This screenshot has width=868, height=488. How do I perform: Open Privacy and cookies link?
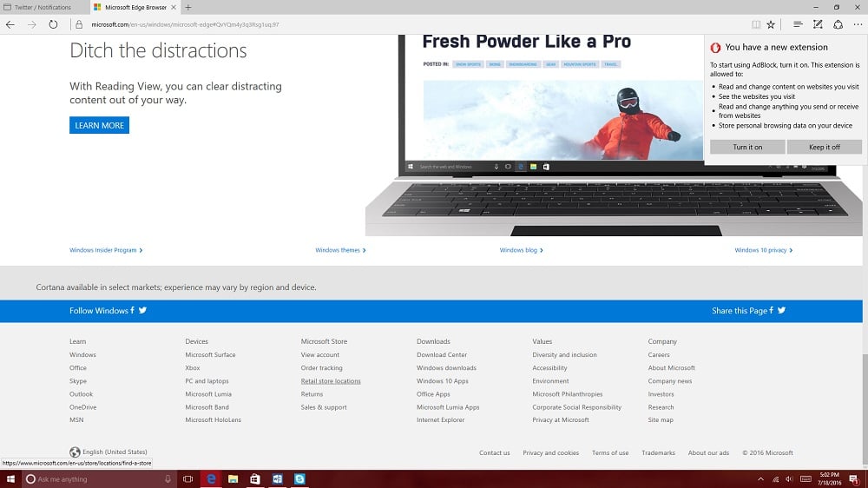click(551, 452)
